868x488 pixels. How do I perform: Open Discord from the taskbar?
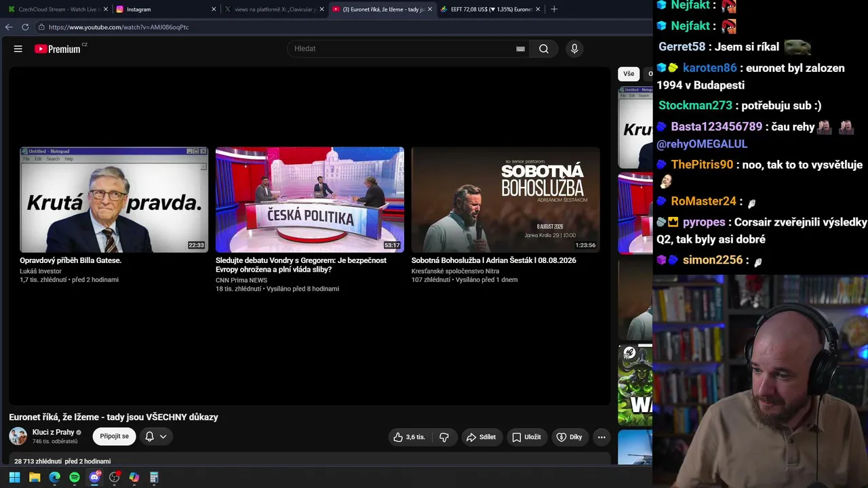tap(94, 477)
